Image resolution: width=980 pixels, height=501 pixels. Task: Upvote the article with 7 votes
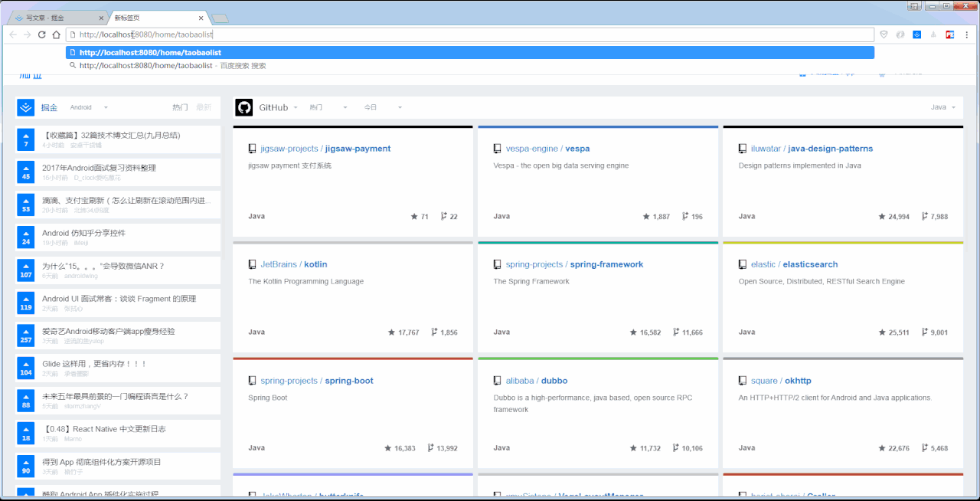26,139
